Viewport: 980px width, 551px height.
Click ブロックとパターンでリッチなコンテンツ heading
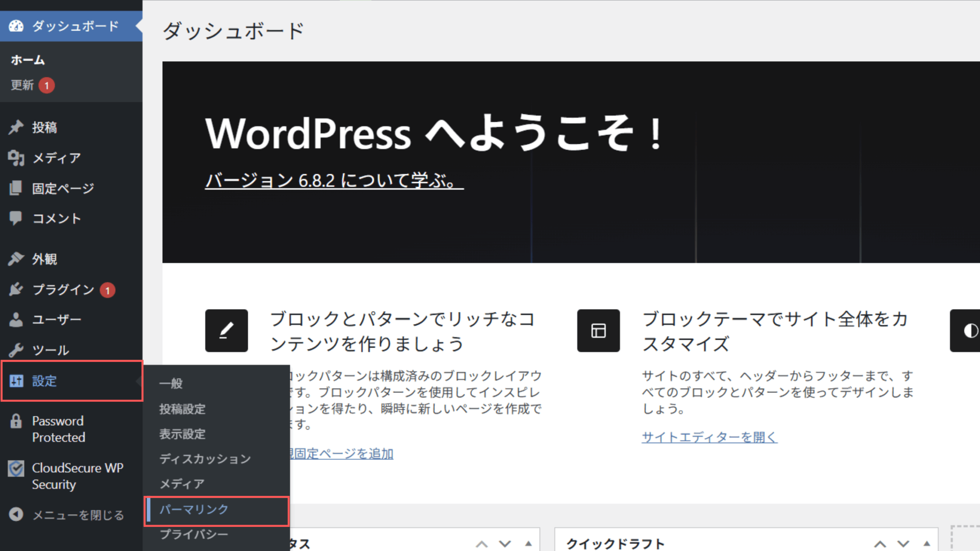(402, 331)
